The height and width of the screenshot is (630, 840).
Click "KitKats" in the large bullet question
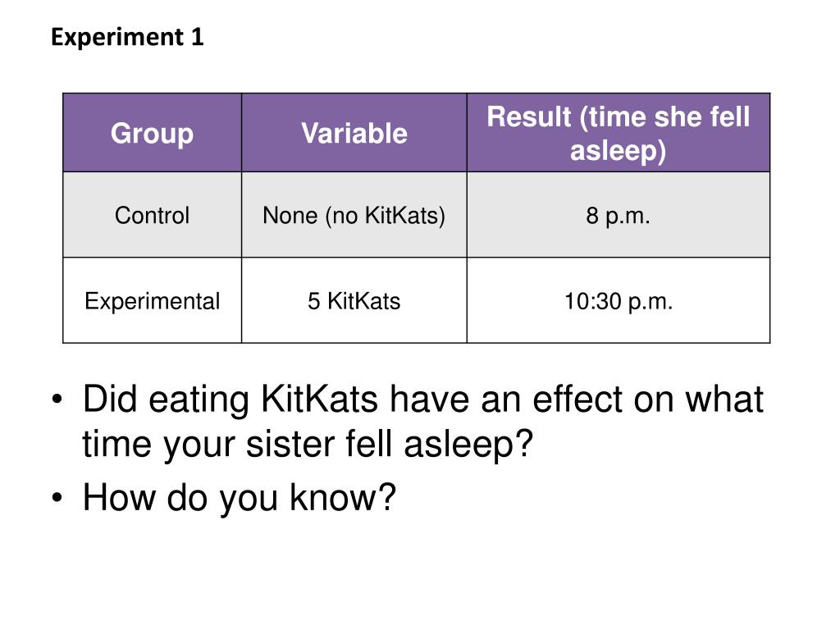tap(319, 401)
